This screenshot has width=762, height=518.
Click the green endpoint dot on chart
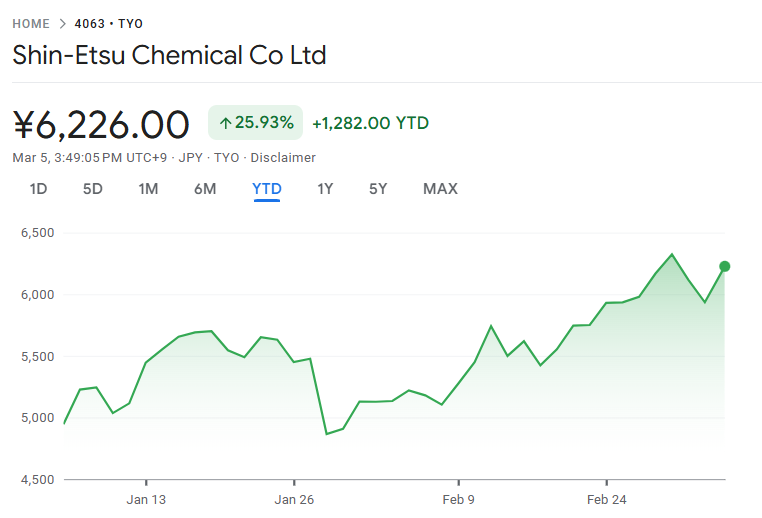tap(725, 266)
